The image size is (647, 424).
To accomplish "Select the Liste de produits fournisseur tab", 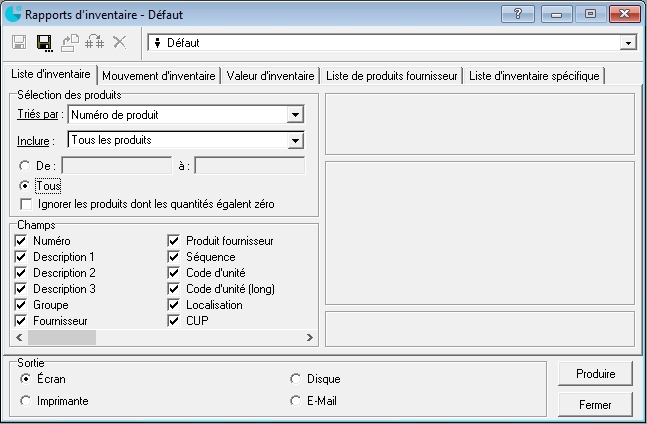I will (x=391, y=76).
